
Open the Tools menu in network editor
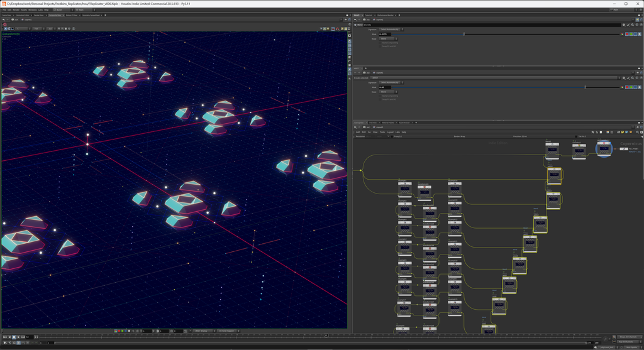click(x=382, y=132)
